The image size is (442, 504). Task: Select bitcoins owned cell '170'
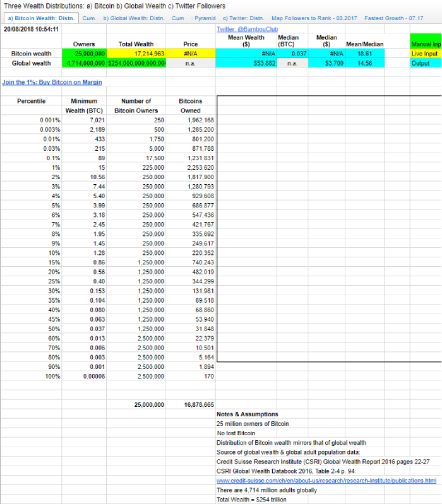pyautogui.click(x=191, y=377)
